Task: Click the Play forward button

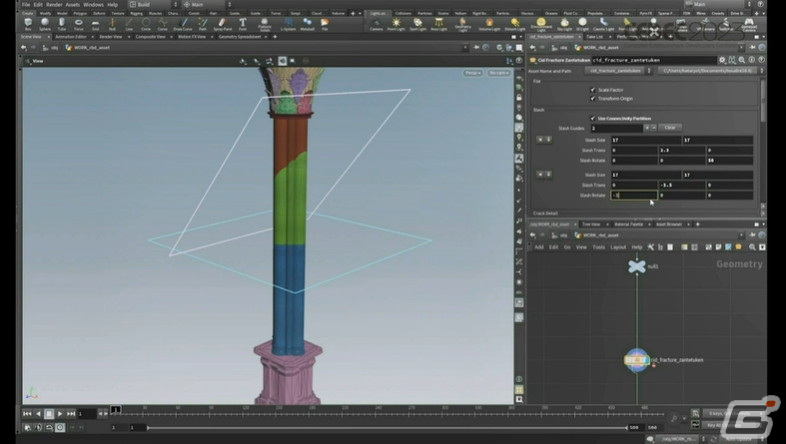Action: [x=60, y=414]
